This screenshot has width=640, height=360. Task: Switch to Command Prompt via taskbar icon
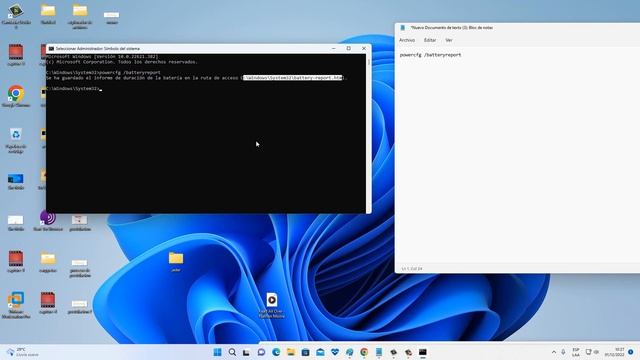pos(423,352)
